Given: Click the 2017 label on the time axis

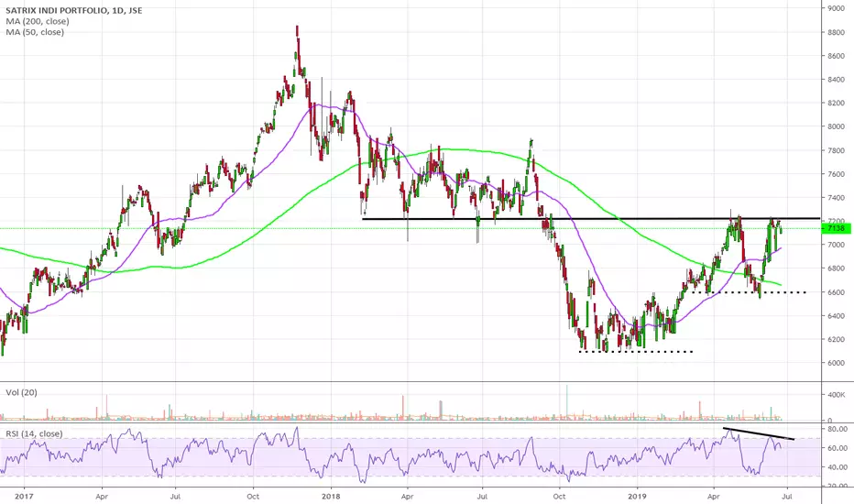Looking at the screenshot, I should [x=24, y=497].
